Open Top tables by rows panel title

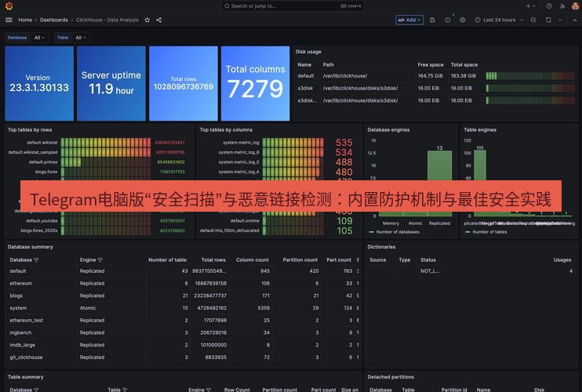[30, 130]
